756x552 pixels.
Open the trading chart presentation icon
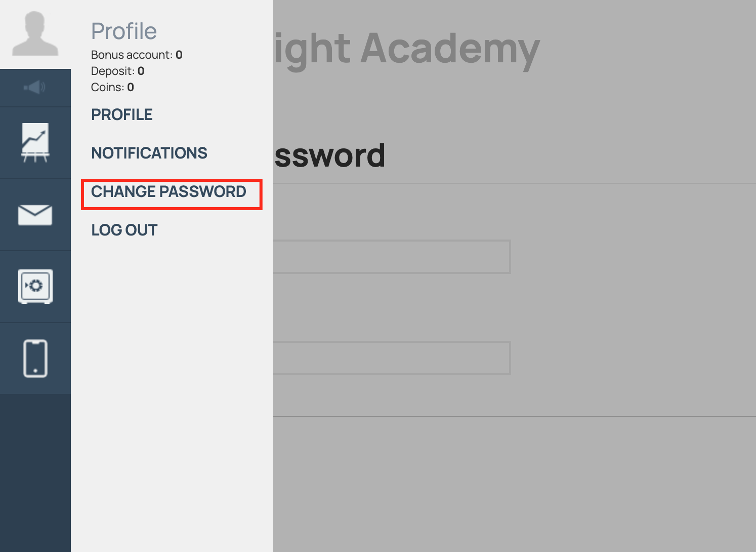point(35,143)
